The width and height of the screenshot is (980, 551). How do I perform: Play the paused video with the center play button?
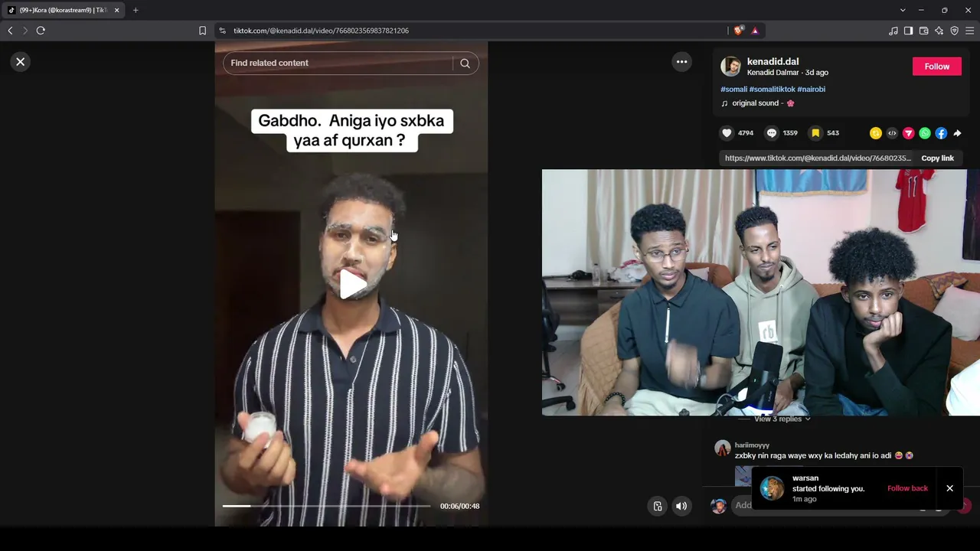352,284
